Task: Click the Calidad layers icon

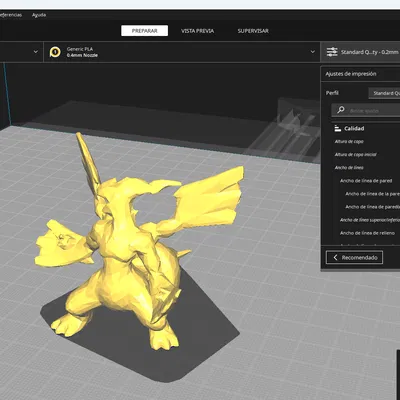Action: 338,128
